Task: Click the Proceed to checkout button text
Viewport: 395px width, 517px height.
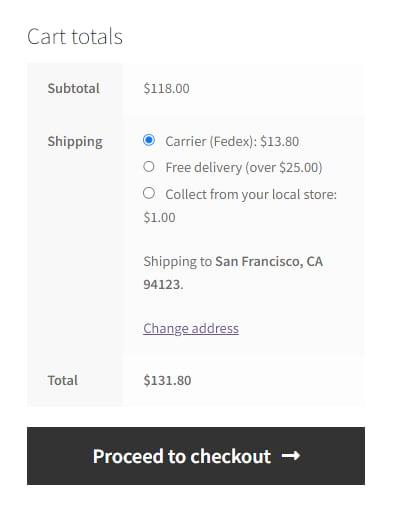Action: [x=182, y=456]
